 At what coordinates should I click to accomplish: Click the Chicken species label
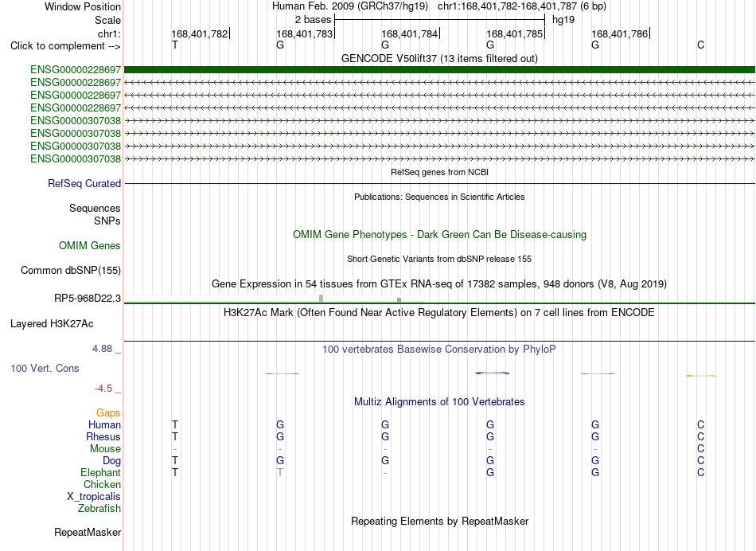102,484
